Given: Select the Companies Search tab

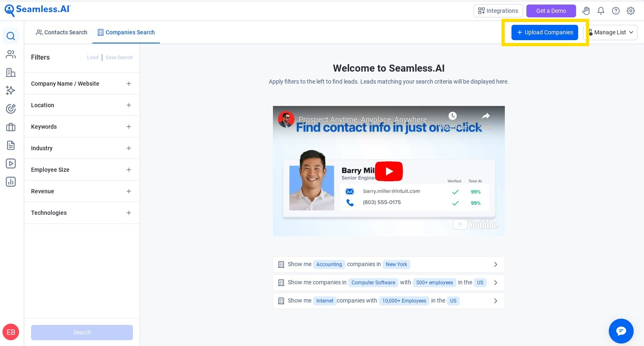Looking at the screenshot, I should pyautogui.click(x=126, y=32).
